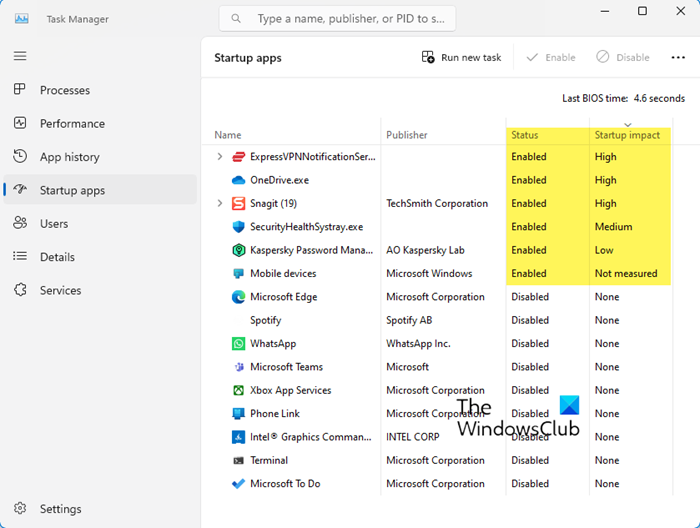
Task: Click the Settings gear icon
Action: coord(20,508)
